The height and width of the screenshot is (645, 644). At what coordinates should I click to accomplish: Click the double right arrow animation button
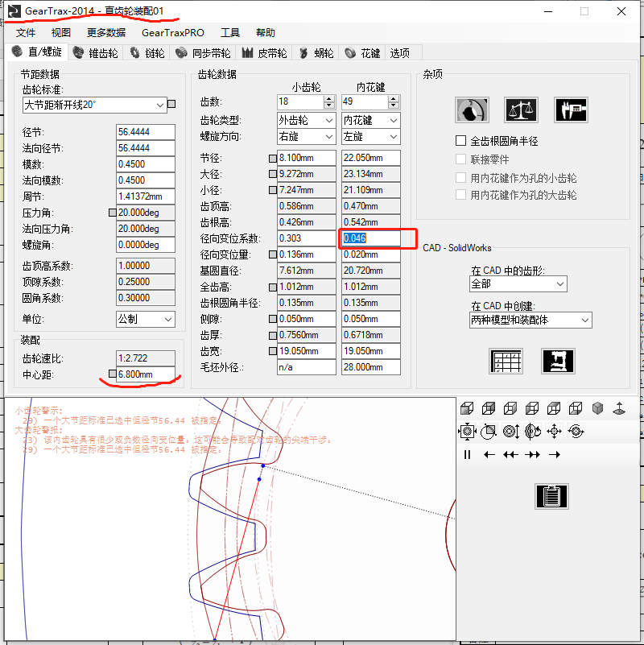pos(533,454)
